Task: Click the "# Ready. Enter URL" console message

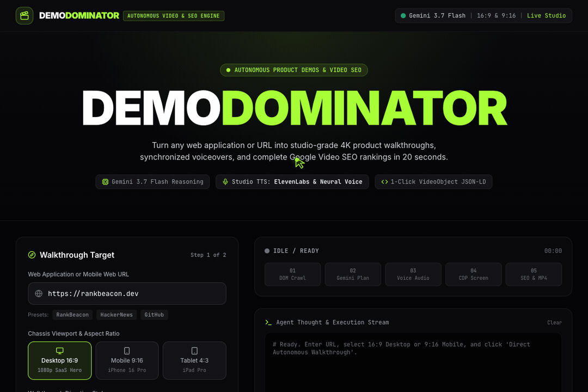Action: (401, 348)
